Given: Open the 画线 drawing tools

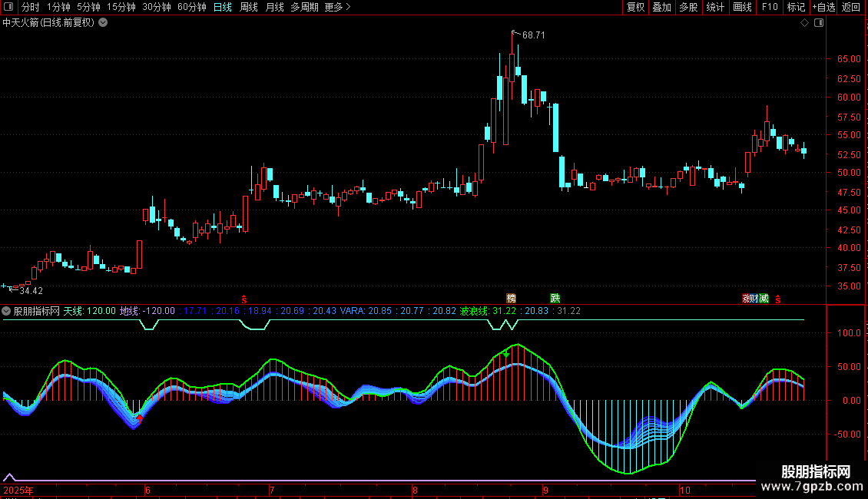Looking at the screenshot, I should 742,7.
